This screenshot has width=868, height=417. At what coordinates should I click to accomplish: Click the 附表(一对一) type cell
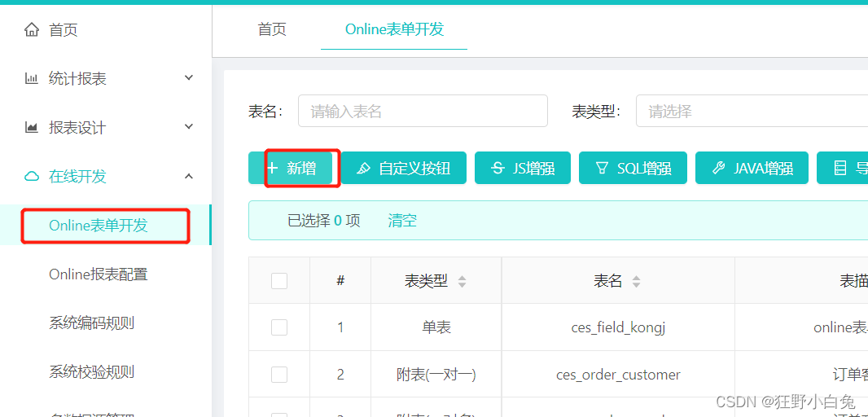(x=436, y=375)
